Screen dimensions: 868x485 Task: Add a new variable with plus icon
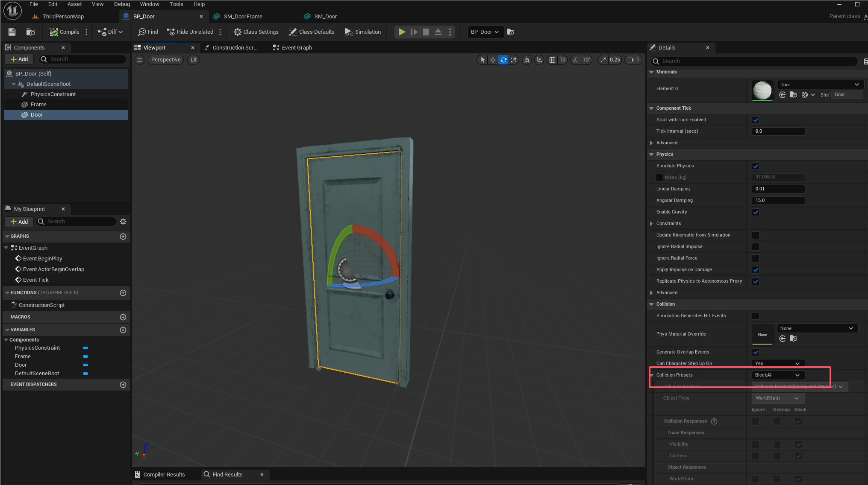[123, 330]
